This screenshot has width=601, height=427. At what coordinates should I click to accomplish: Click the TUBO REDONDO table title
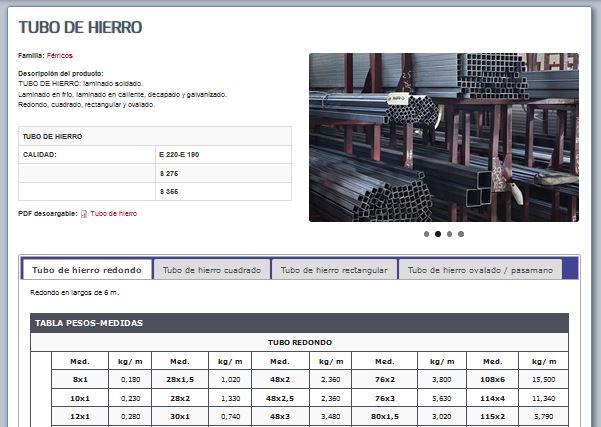click(299, 342)
